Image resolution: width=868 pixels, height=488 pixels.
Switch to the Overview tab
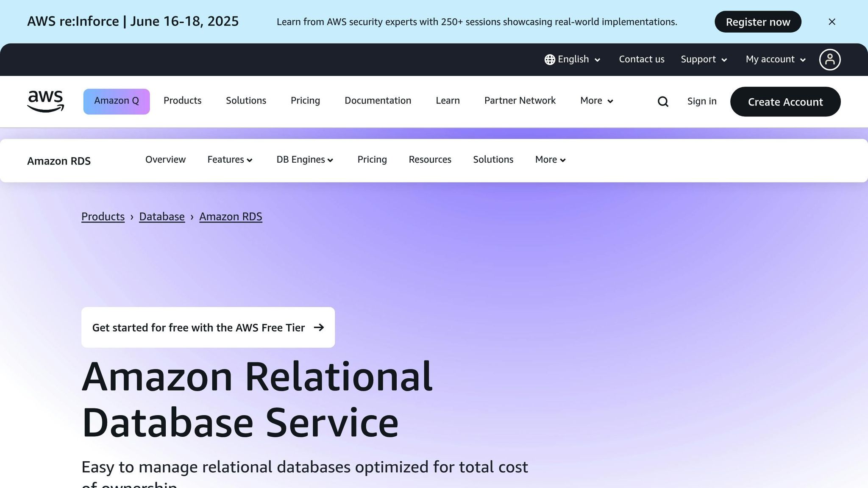(165, 160)
